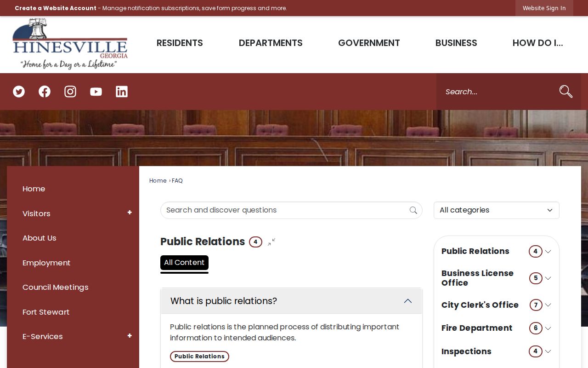The height and width of the screenshot is (368, 588).
Task: Expand the Inspections category chevron
Action: tap(548, 351)
